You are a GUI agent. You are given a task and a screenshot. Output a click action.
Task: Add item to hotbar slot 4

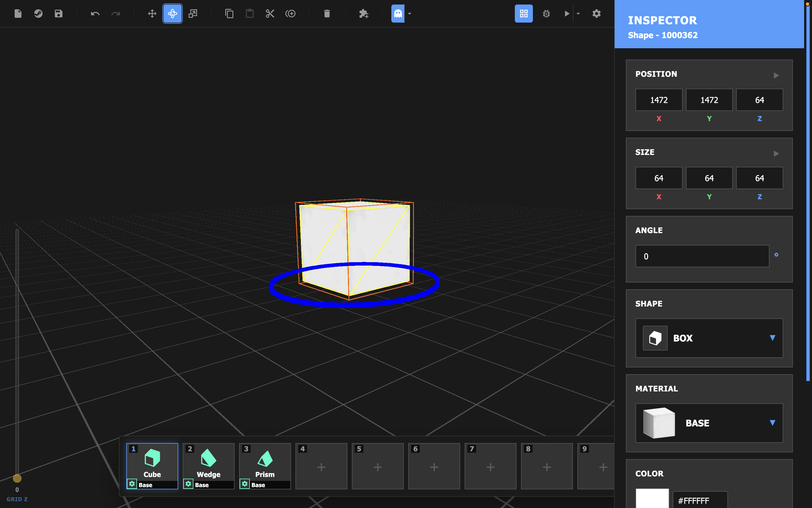(x=321, y=466)
